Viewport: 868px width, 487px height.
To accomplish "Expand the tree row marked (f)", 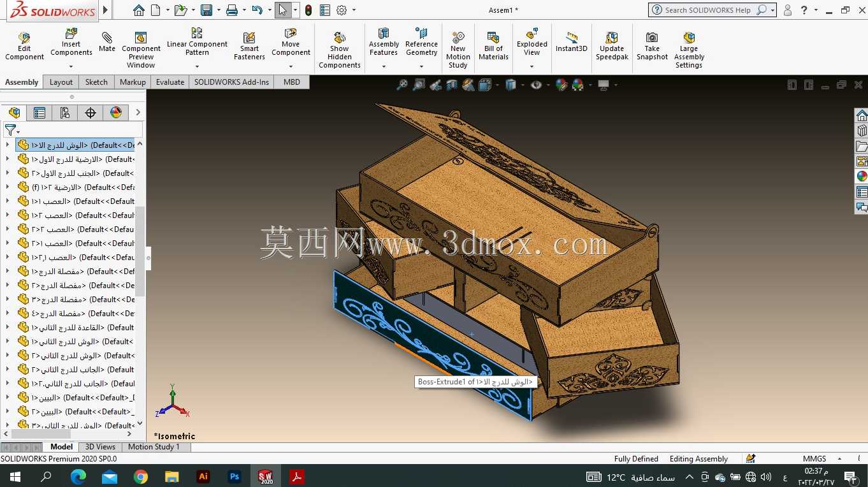I will (7, 187).
